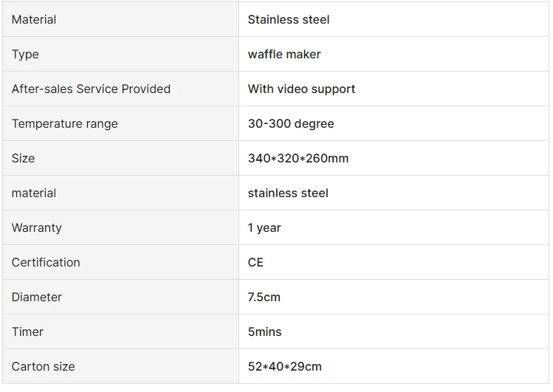Click the 'Certification' label
553x392 pixels.
(46, 263)
